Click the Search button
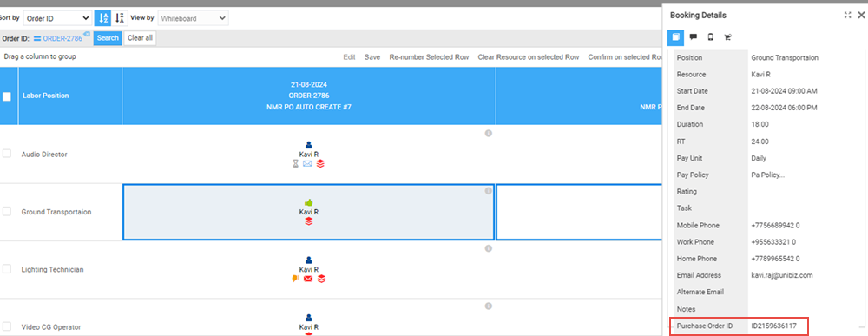This screenshot has width=868, height=336. click(x=108, y=38)
